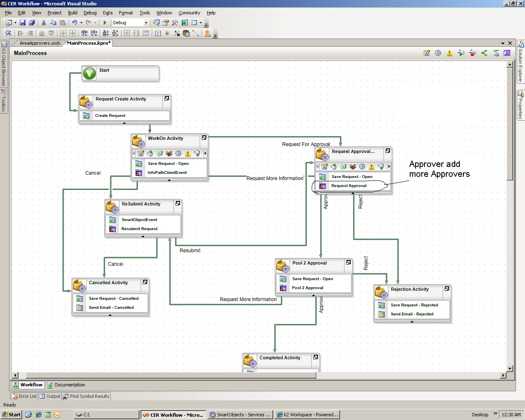Toggle collapse box on WorkOn Activity
The image size is (525, 420).
pos(204,138)
